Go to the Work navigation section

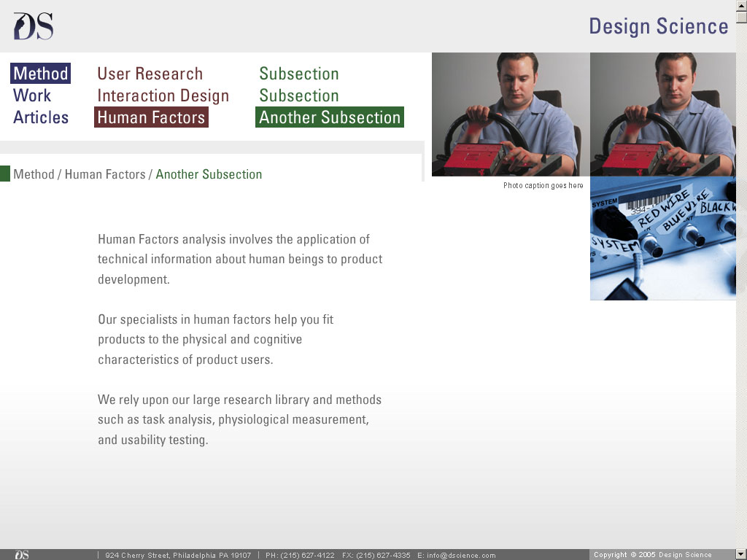(32, 96)
